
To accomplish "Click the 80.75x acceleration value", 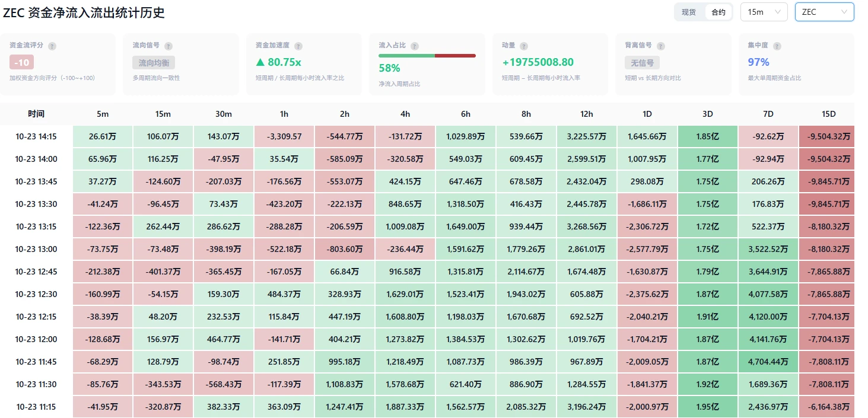I will [x=278, y=62].
